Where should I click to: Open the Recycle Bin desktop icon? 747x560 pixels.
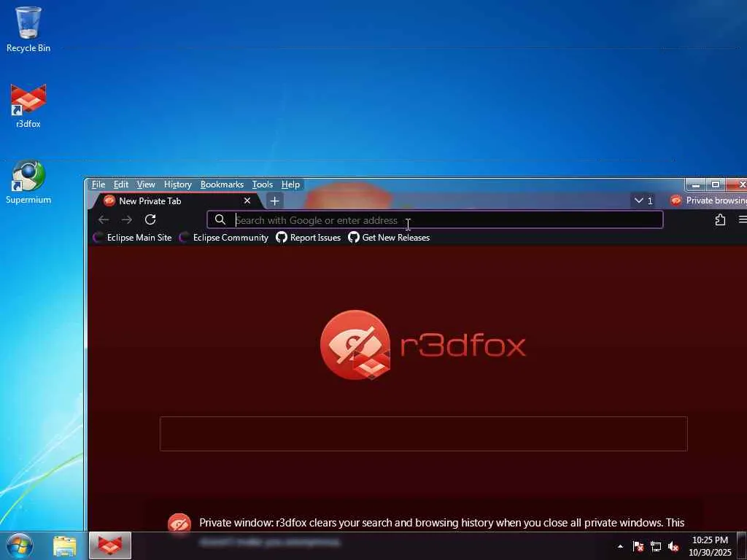pyautogui.click(x=28, y=29)
